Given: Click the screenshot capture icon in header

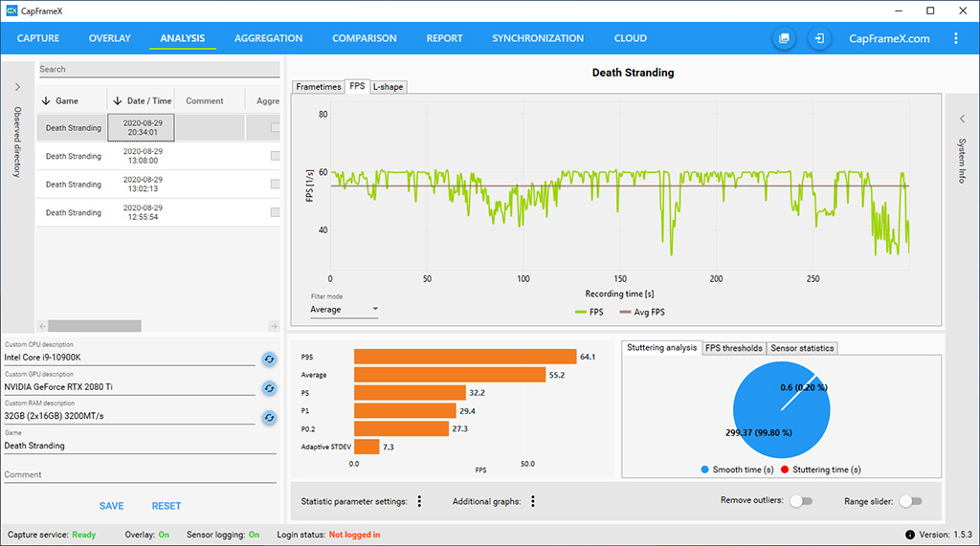Looking at the screenshot, I should [x=784, y=39].
